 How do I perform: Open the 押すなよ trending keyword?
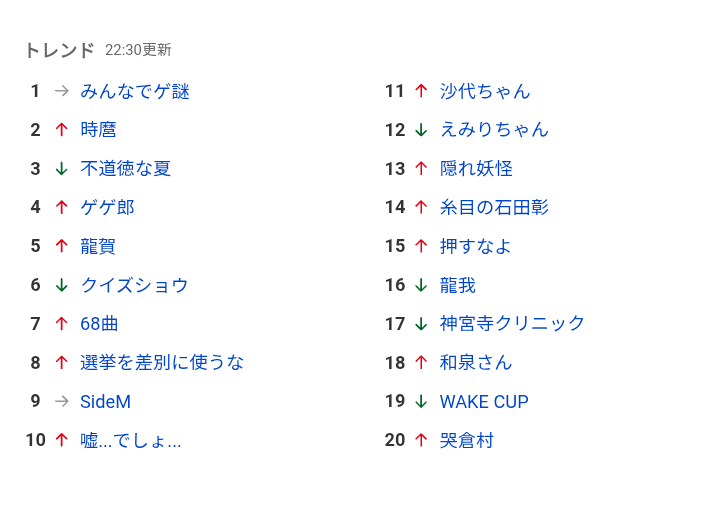[x=476, y=246]
